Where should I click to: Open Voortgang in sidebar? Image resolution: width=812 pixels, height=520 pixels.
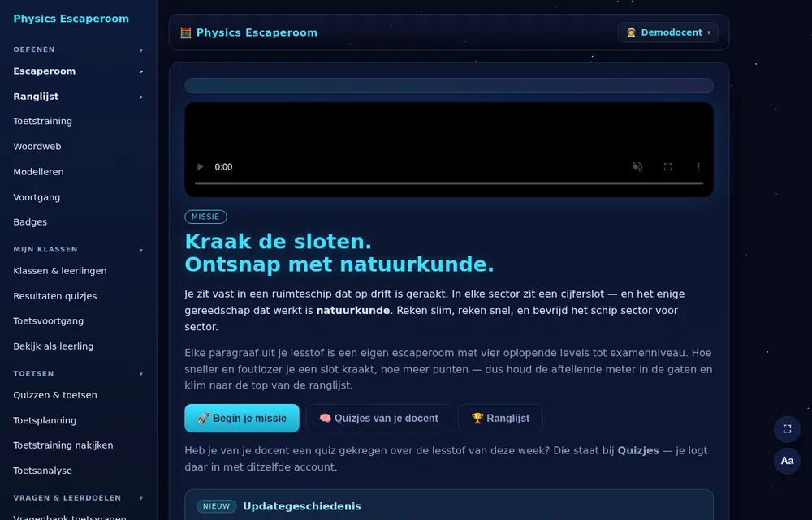pyautogui.click(x=37, y=197)
